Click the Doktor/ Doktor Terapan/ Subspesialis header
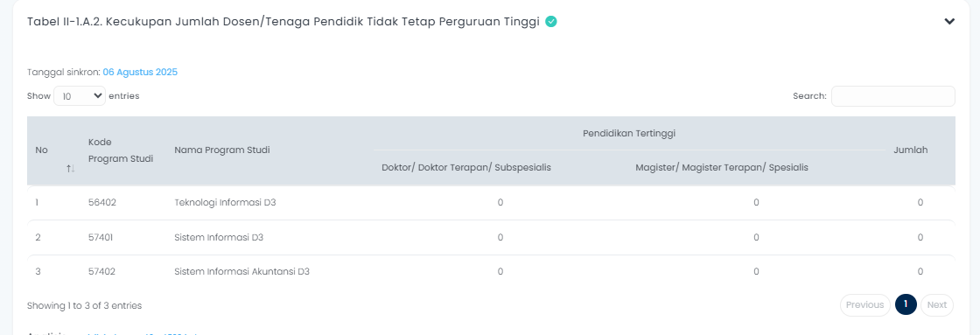Image resolution: width=980 pixels, height=335 pixels. click(x=466, y=168)
